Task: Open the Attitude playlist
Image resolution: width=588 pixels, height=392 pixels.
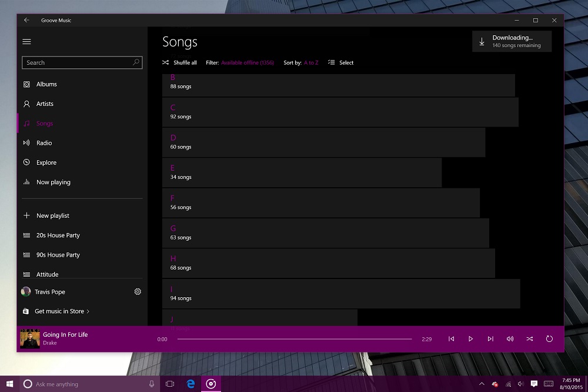Action: click(82, 274)
